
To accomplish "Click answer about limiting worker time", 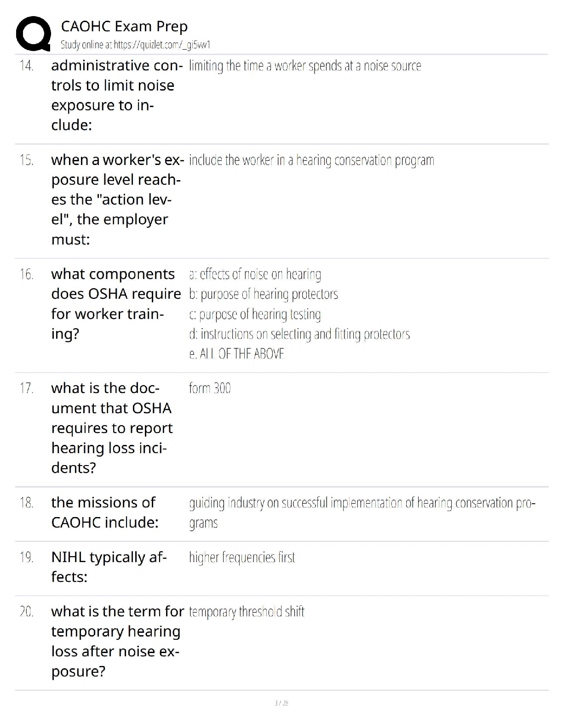I will point(305,66).
